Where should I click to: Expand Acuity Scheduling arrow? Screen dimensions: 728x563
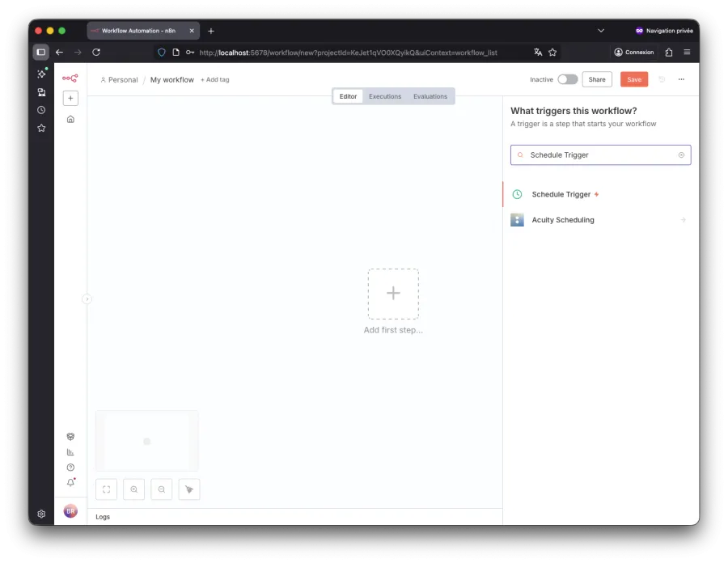683,220
